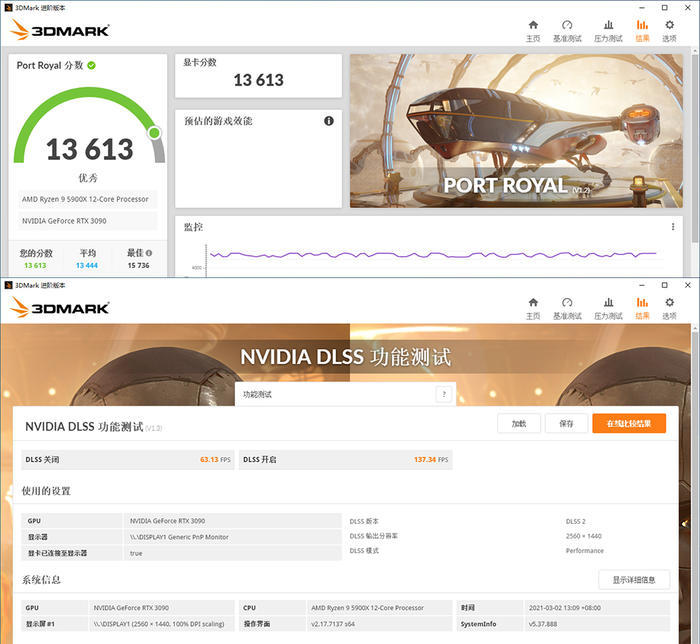Screen dimensions: 700x644
Task: Open Stress Tests tab in bottom 3DMark window
Action: (x=608, y=308)
